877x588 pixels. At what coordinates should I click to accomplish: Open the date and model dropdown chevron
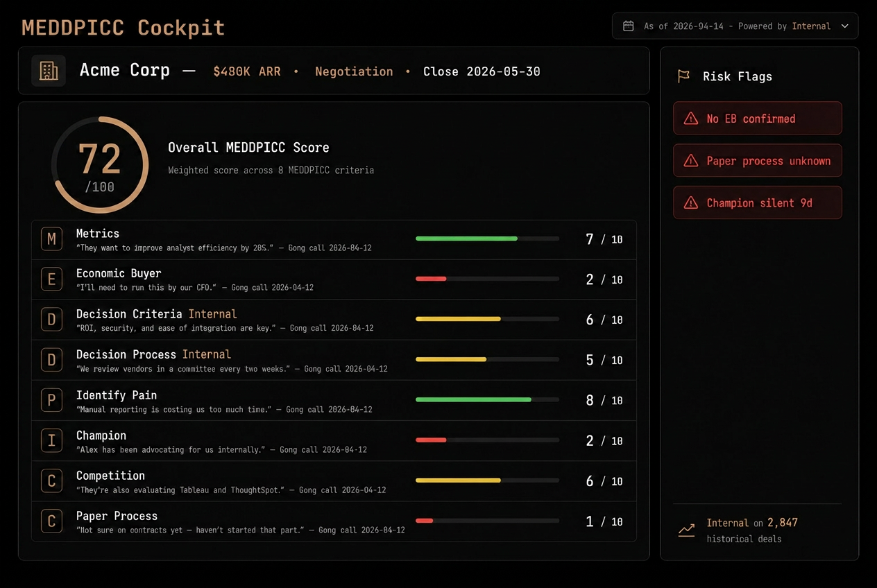(x=844, y=26)
